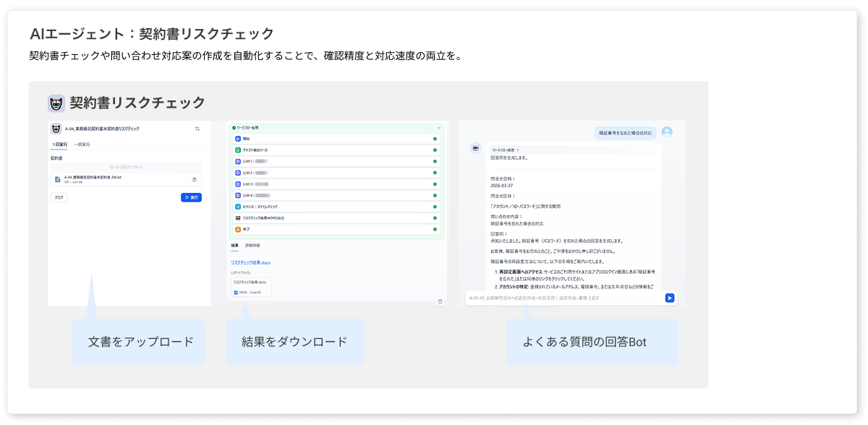The width and height of the screenshot is (868, 425).
Task: Click the A-04 txt file name
Action: [x=93, y=177]
